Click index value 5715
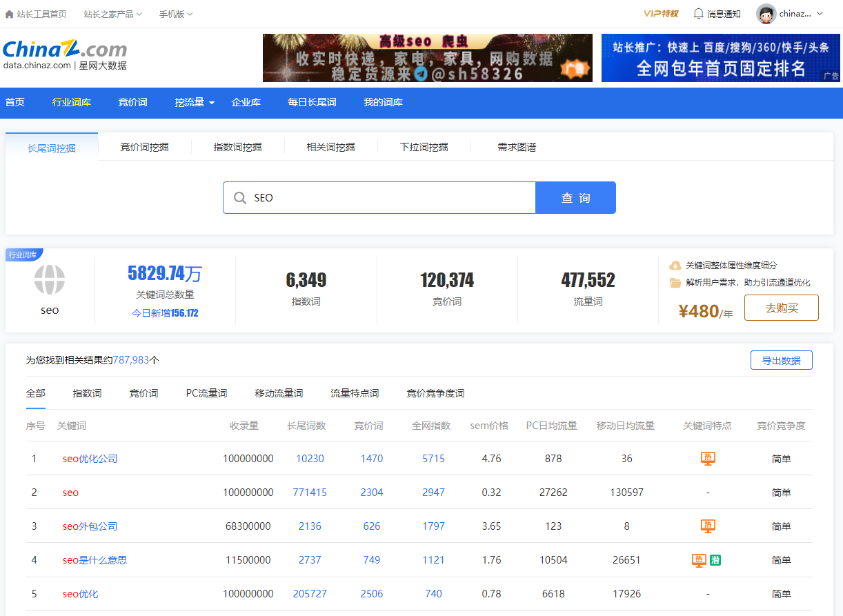The image size is (843, 616). click(433, 459)
